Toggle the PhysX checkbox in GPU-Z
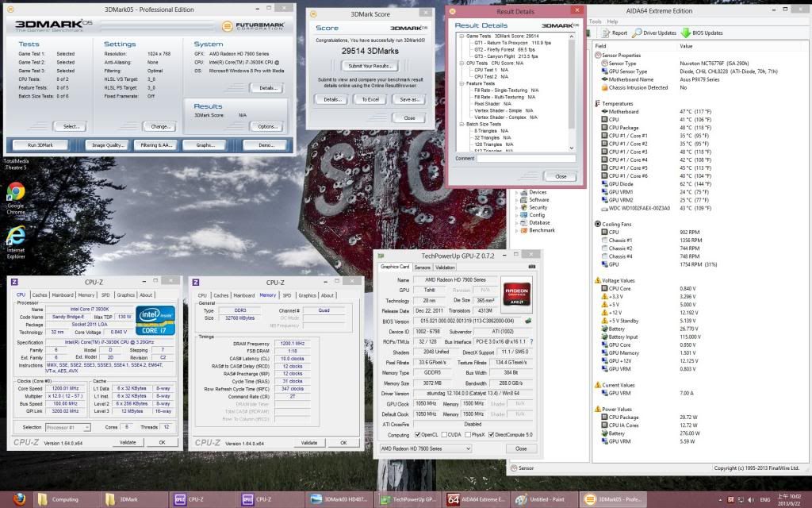Image resolution: width=812 pixels, height=508 pixels. click(x=467, y=435)
